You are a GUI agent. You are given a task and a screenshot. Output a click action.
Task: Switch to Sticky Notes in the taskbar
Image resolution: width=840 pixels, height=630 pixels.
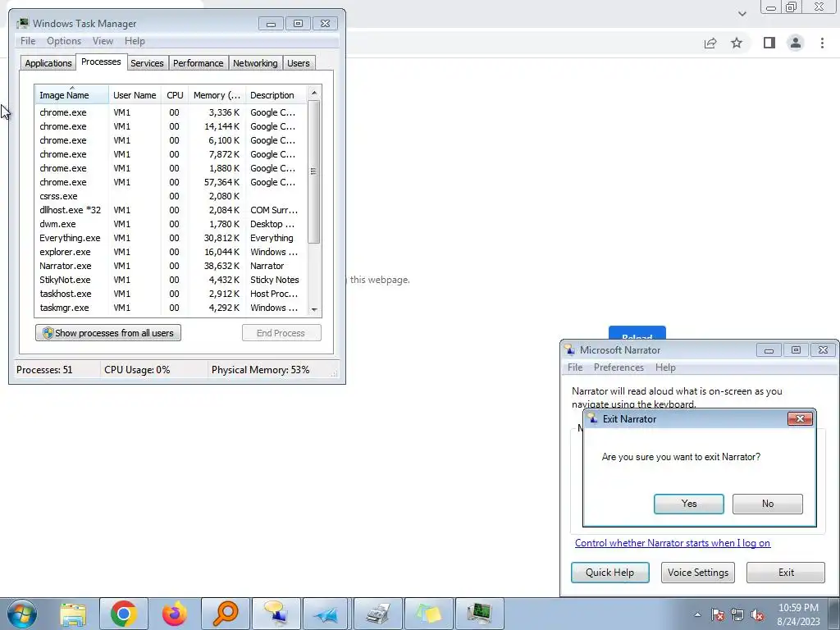(429, 614)
